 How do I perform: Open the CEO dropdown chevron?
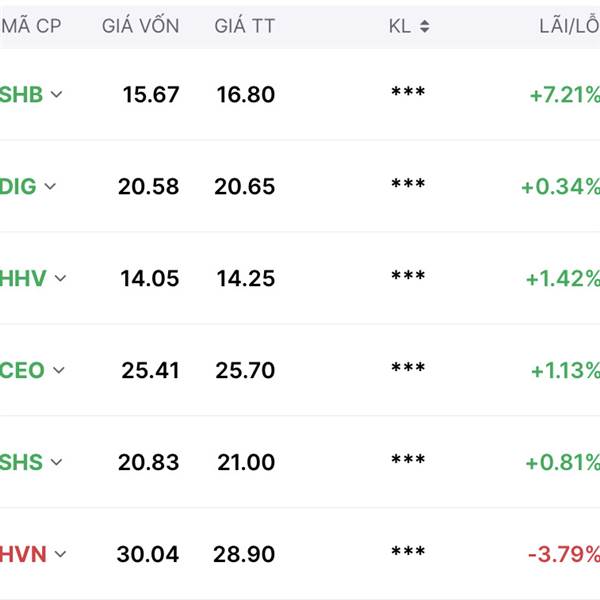point(59,370)
